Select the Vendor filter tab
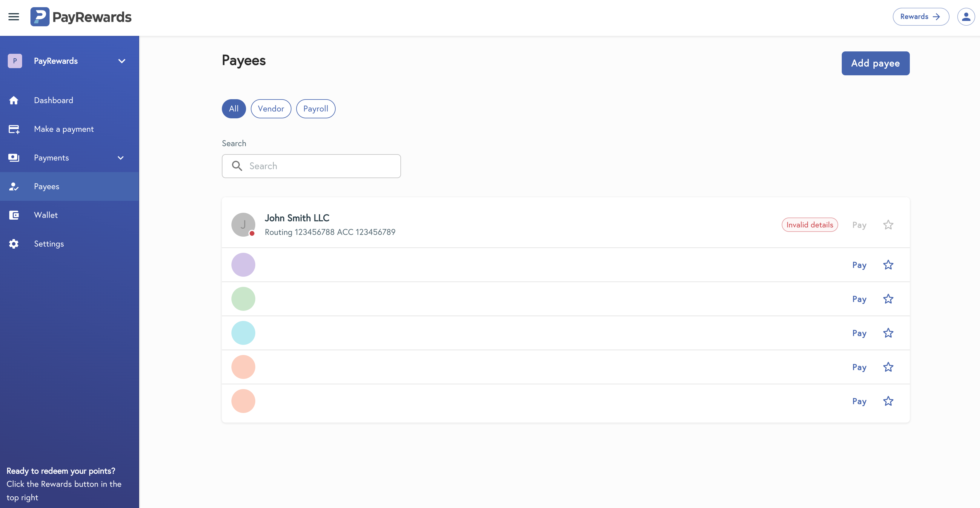The image size is (980, 508). click(x=271, y=109)
